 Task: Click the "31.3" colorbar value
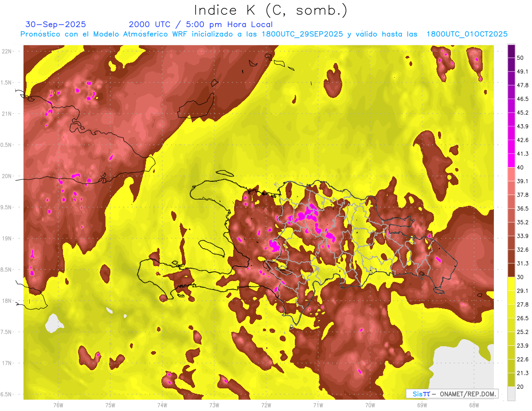tap(523, 263)
